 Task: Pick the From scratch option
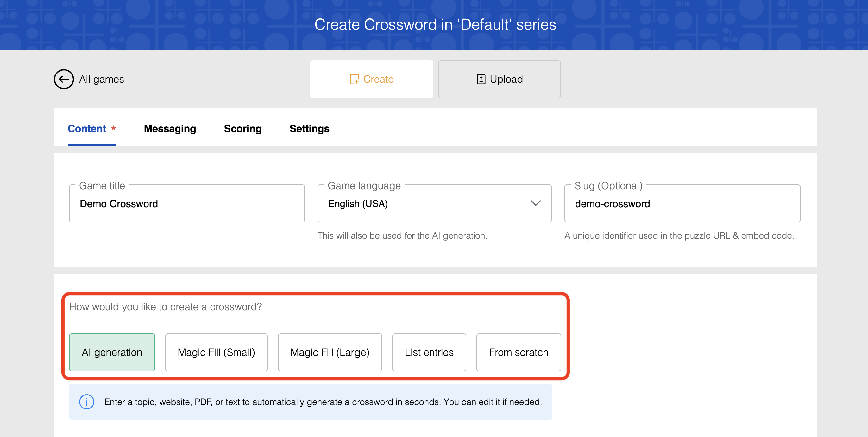(x=519, y=352)
